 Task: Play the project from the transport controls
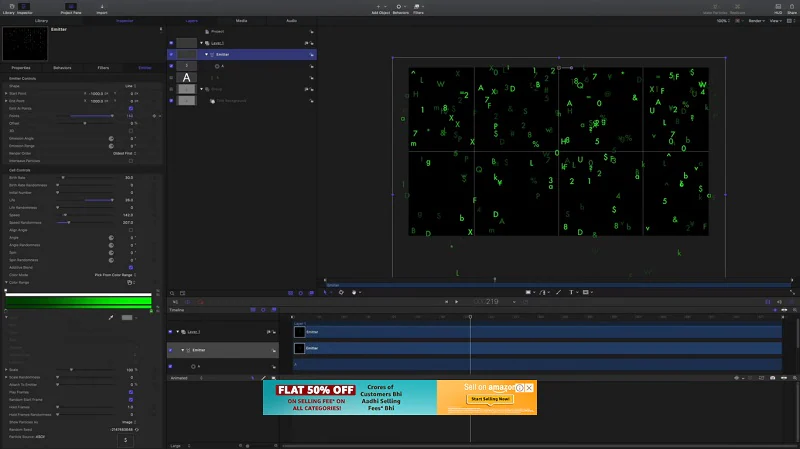coord(457,302)
